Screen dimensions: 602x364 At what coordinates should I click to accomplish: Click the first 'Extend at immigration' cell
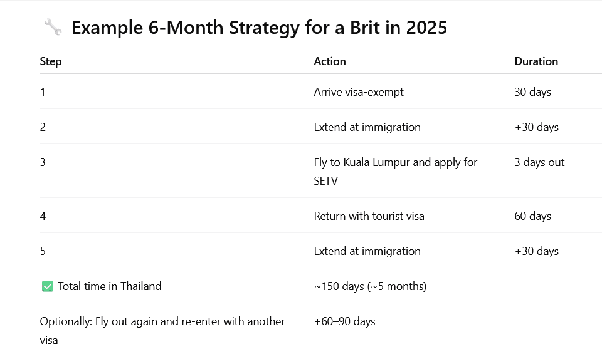click(x=367, y=127)
